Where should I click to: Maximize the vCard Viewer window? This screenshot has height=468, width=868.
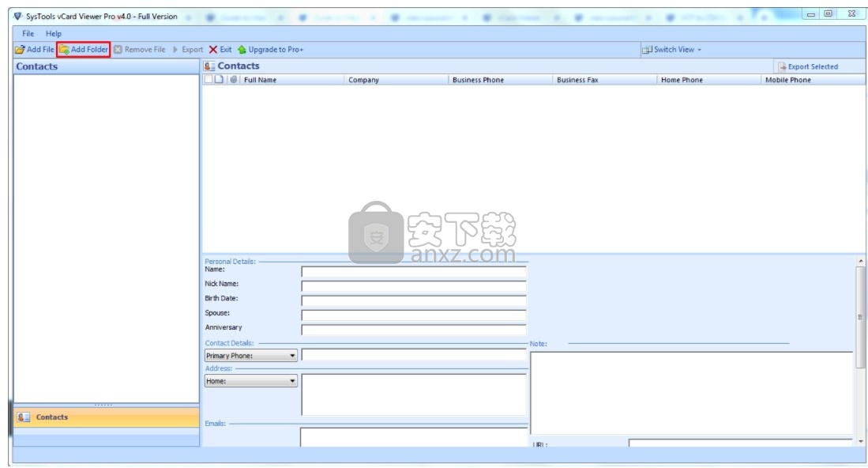tap(829, 14)
